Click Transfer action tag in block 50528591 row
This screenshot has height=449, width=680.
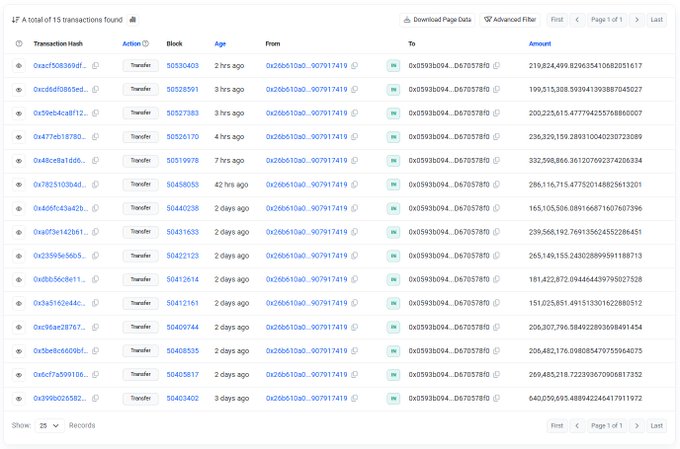[x=141, y=89]
